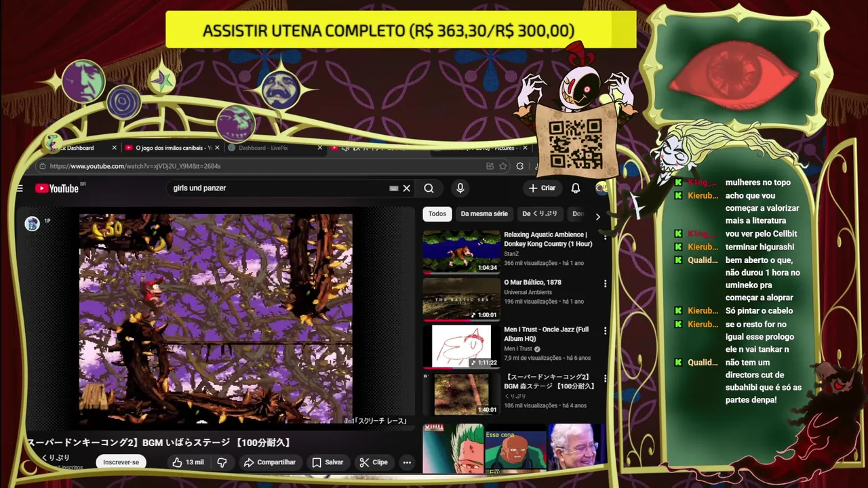Open options for スーパードンキーコング2 森ステージ video

(605, 379)
